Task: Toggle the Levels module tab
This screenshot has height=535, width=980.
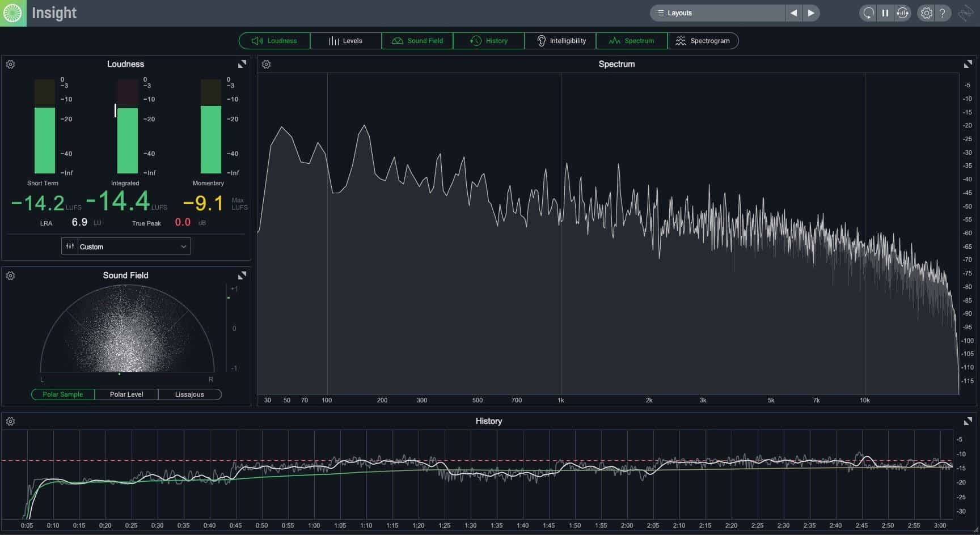Action: click(346, 41)
